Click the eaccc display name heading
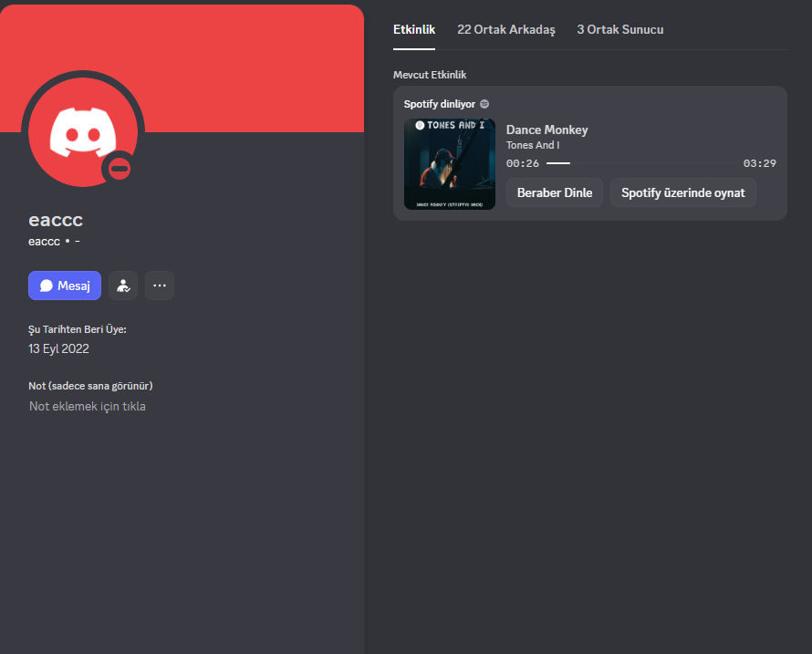812x654 pixels. coord(56,220)
